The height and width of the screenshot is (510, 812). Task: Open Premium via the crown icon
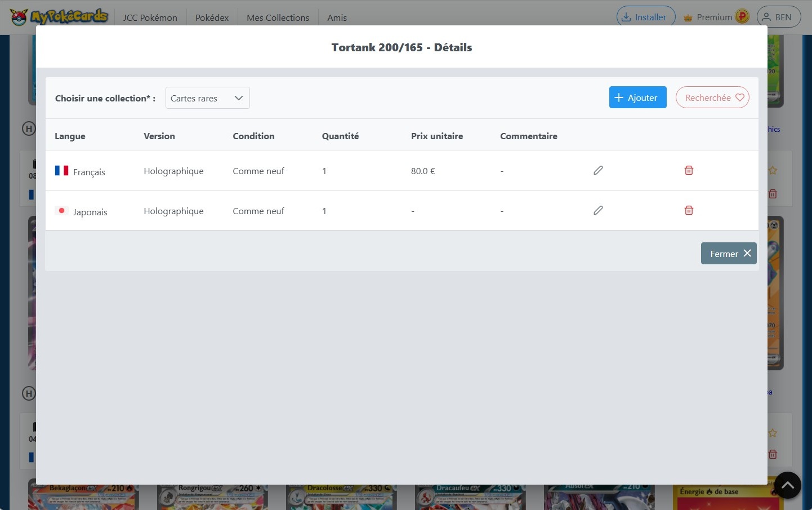(x=688, y=17)
